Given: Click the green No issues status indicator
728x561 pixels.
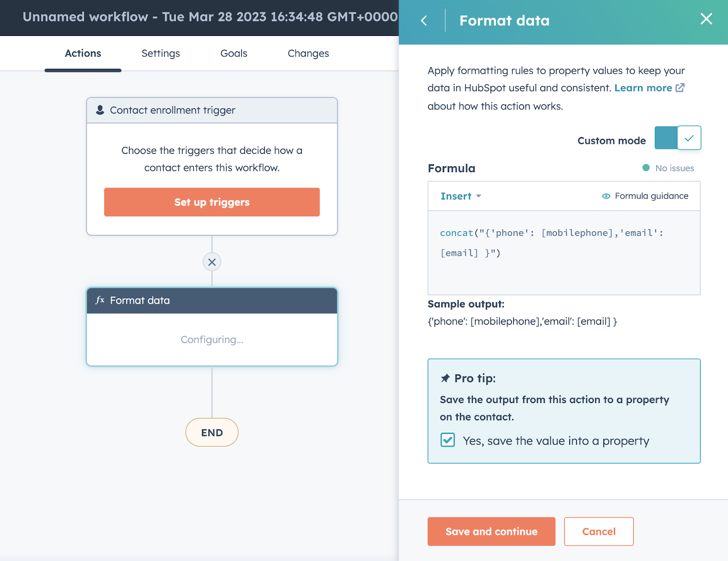Looking at the screenshot, I should 646,168.
